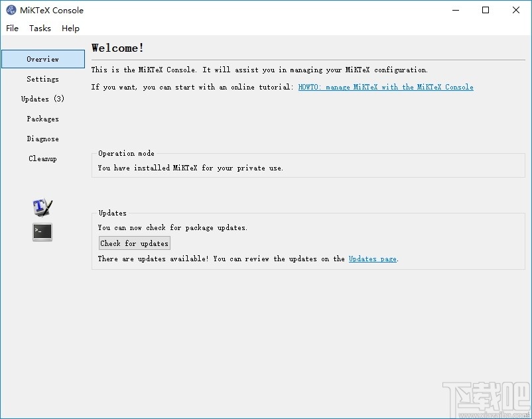Open the HOWTO MiKTeX Console tutorial link
The width and height of the screenshot is (532, 419).
(385, 87)
